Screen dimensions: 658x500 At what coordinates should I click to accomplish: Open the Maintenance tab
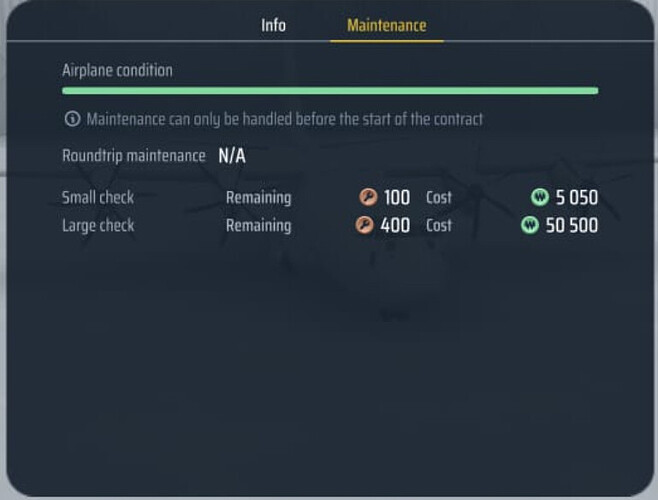pyautogui.click(x=386, y=25)
